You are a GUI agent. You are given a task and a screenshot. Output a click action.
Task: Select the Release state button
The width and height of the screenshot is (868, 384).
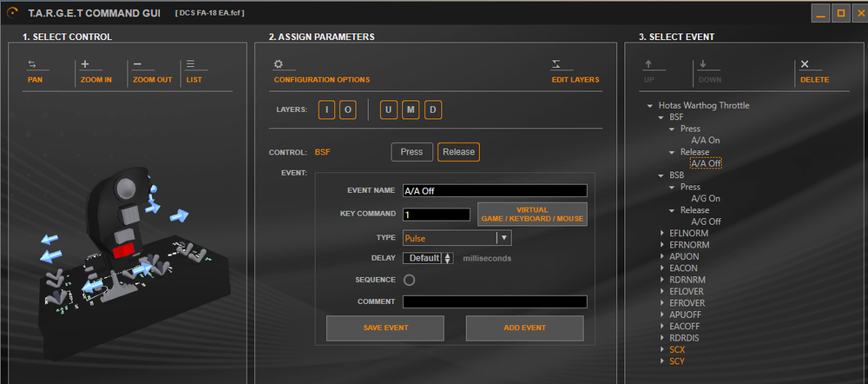pyautogui.click(x=458, y=152)
